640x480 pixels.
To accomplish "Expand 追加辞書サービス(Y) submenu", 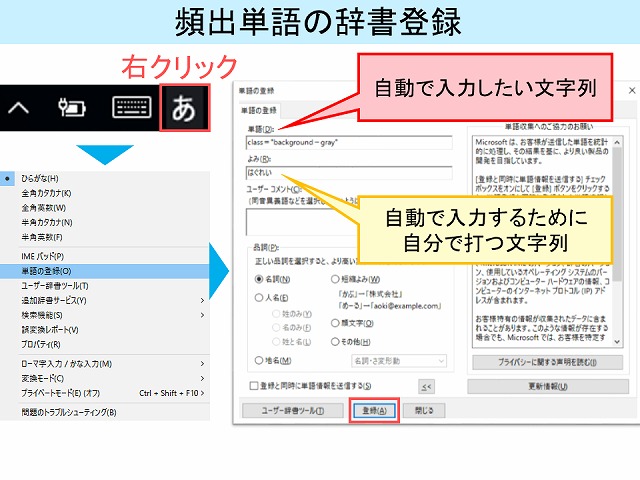I will pos(105,300).
